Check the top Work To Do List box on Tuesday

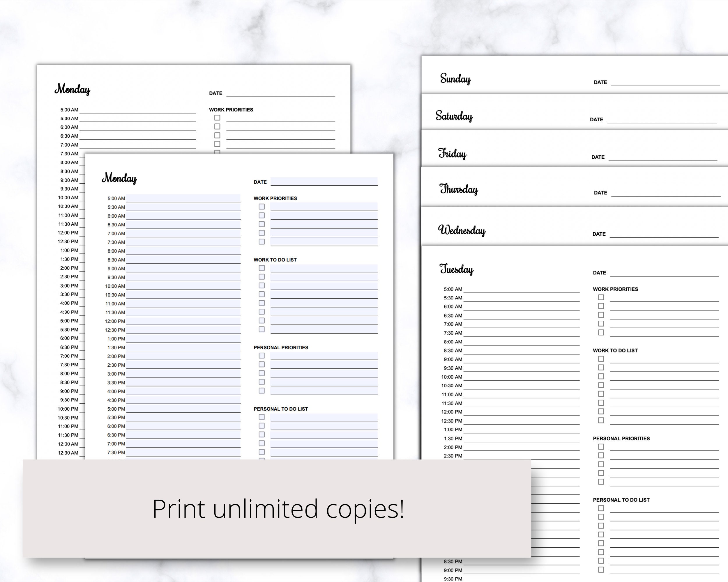[x=601, y=359]
